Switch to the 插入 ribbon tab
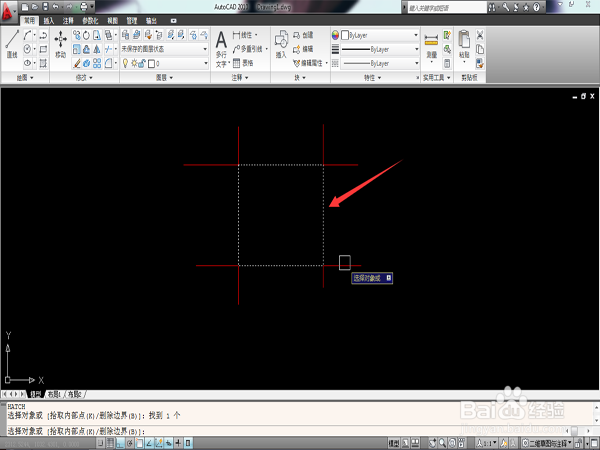Viewport: 600px width, 450px height. pyautogui.click(x=49, y=21)
